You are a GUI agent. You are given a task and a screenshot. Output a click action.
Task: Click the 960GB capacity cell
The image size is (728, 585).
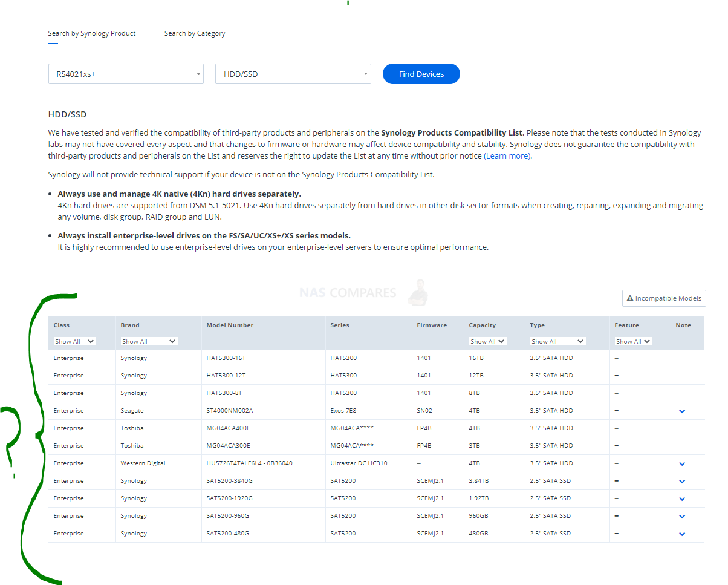click(x=478, y=516)
